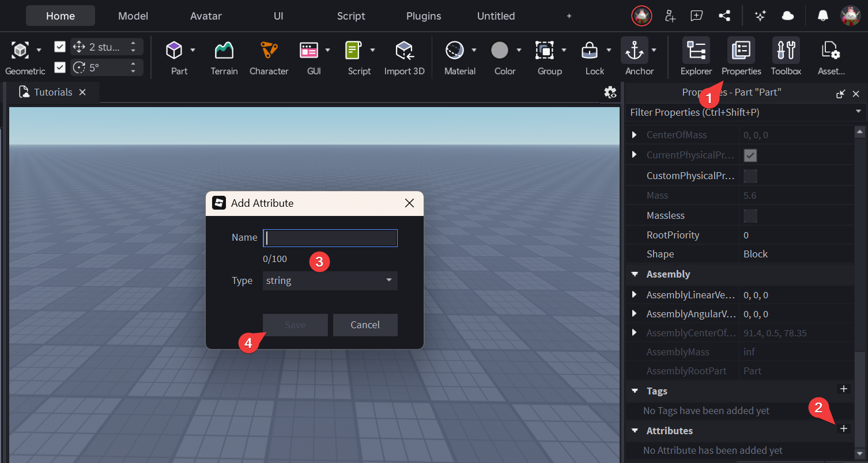Toggle the Massless checkbox
868x463 pixels.
click(x=750, y=216)
